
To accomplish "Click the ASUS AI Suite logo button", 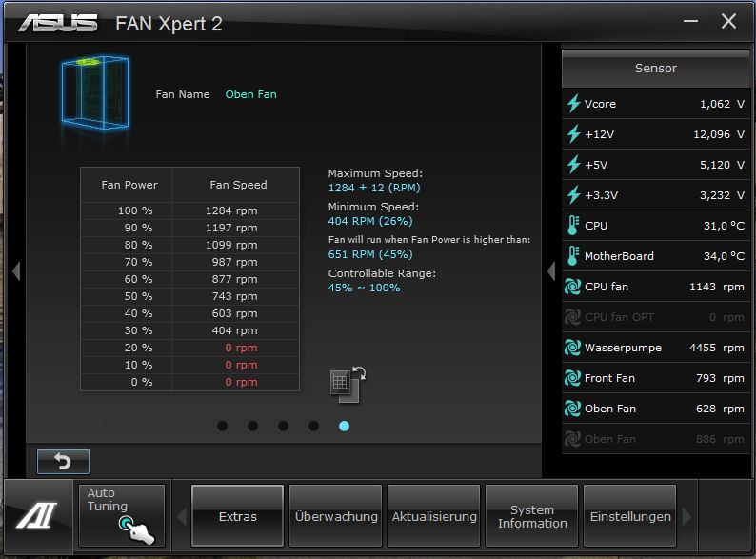I will 37,515.
